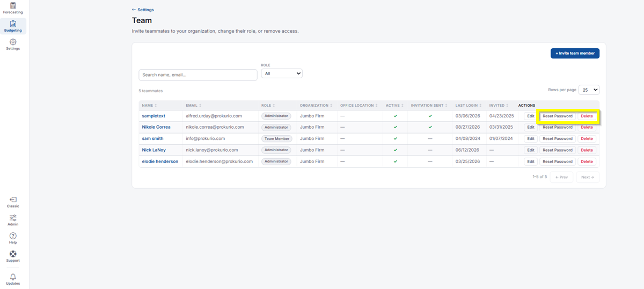Click last login date 03/06/2026
The width and height of the screenshot is (644, 289).
467,116
